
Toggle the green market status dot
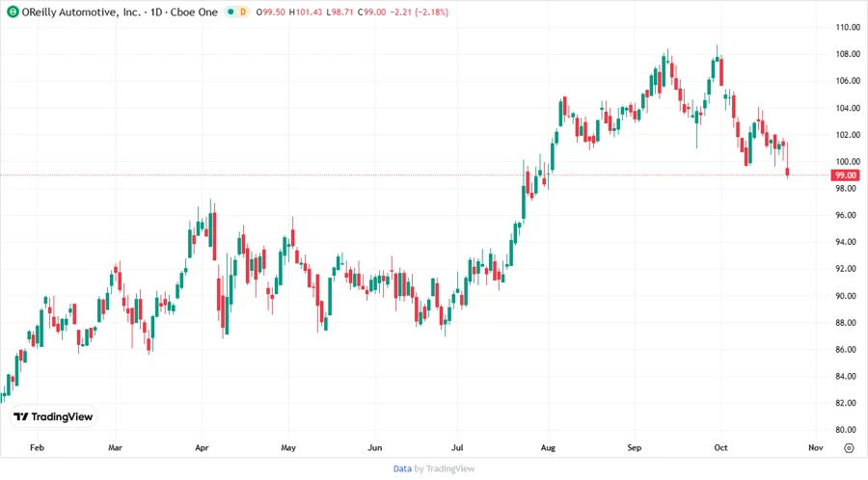(231, 12)
